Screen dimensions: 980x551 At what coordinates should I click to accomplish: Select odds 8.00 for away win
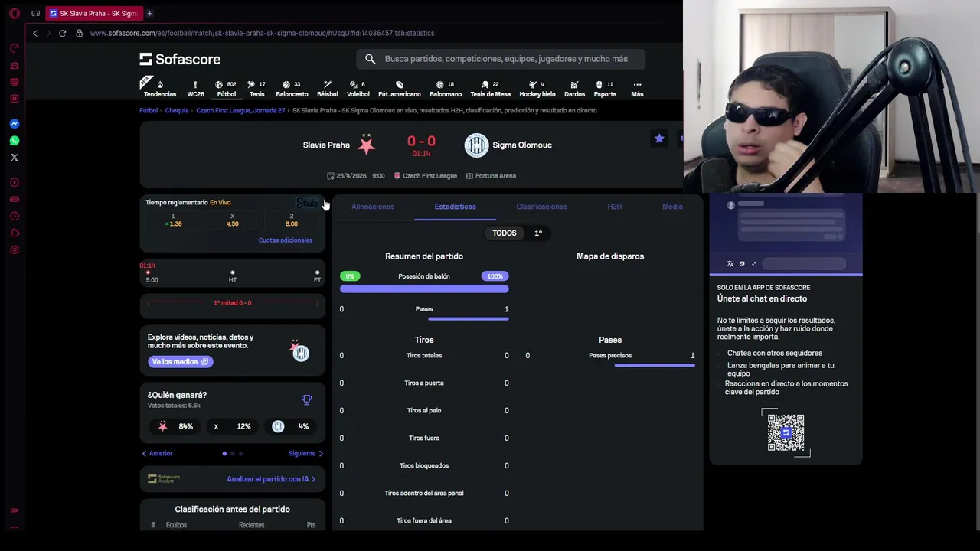tap(292, 220)
